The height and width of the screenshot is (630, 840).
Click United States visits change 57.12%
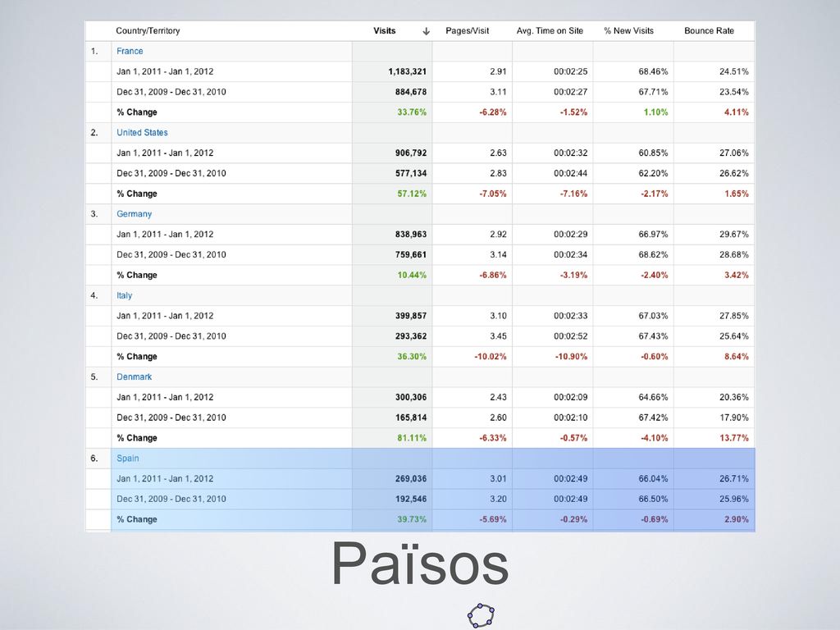click(x=412, y=194)
